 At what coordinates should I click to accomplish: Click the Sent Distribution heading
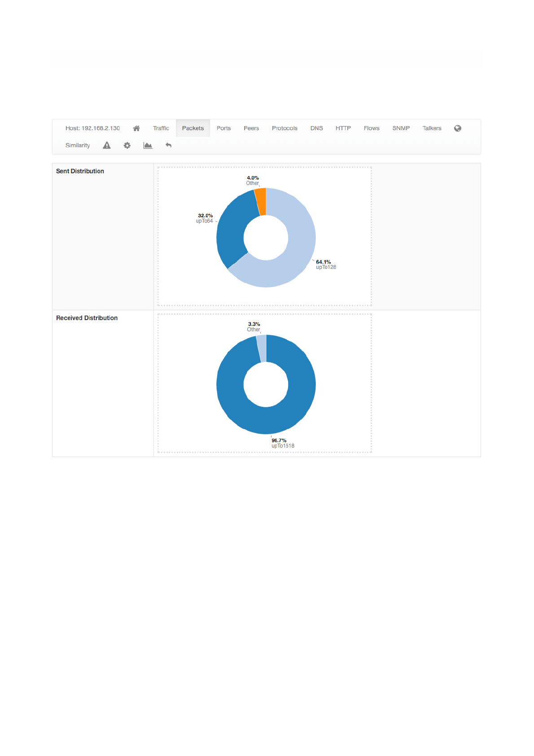[80, 171]
